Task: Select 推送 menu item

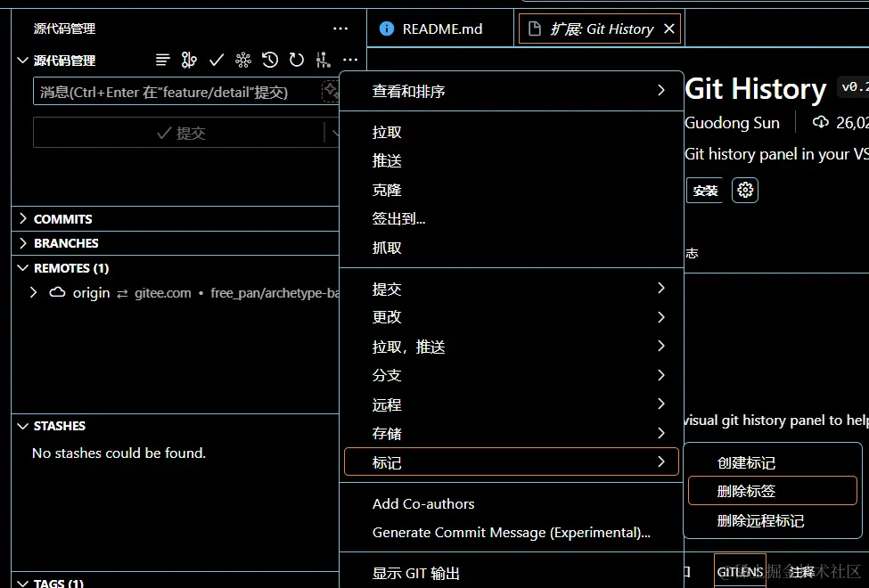Action: tap(511, 160)
